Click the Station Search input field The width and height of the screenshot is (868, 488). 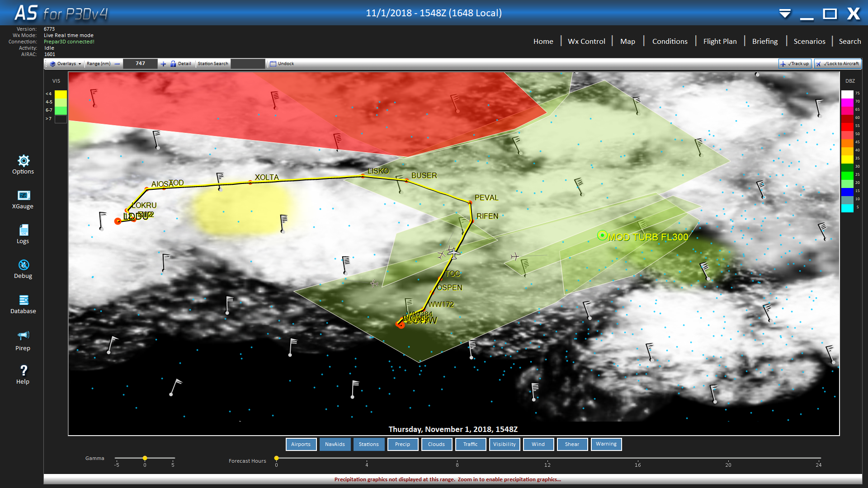pos(248,64)
